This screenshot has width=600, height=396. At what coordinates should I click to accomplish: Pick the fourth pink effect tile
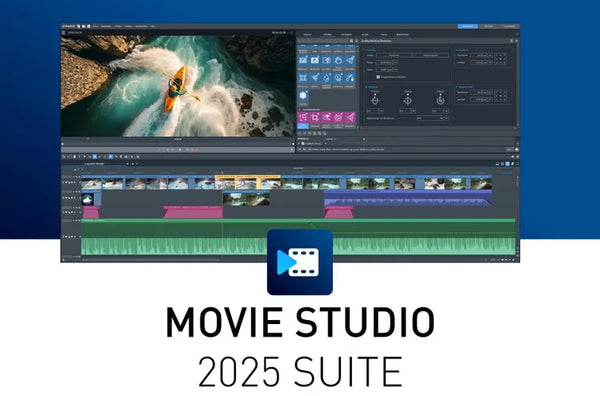point(338,117)
